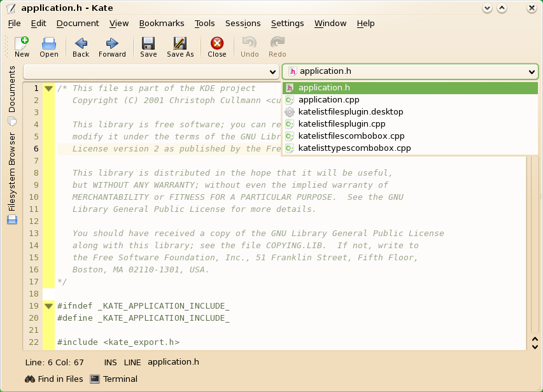Viewport: 543px width, 392px height.
Task: Open the Bookmarks menu
Action: tap(162, 23)
